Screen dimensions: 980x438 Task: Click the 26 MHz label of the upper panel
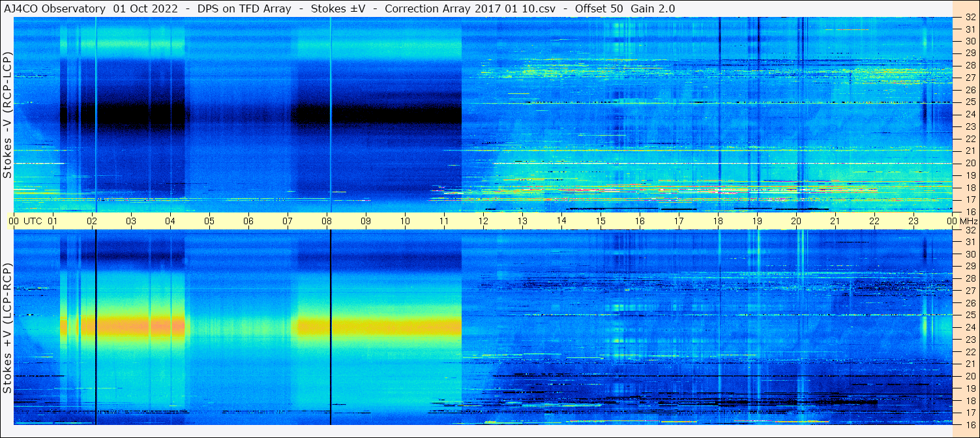pyautogui.click(x=970, y=89)
